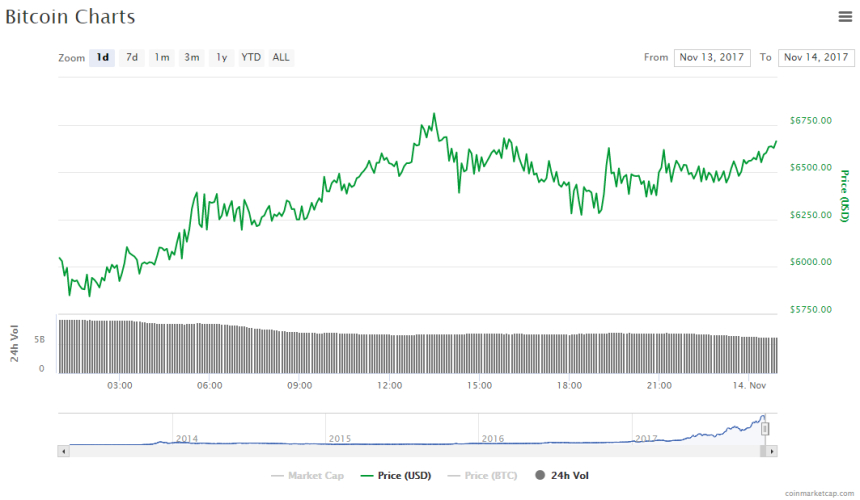The height and width of the screenshot is (500, 860).
Task: Toggle the Price (BTC) series legend
Action: coord(483,475)
